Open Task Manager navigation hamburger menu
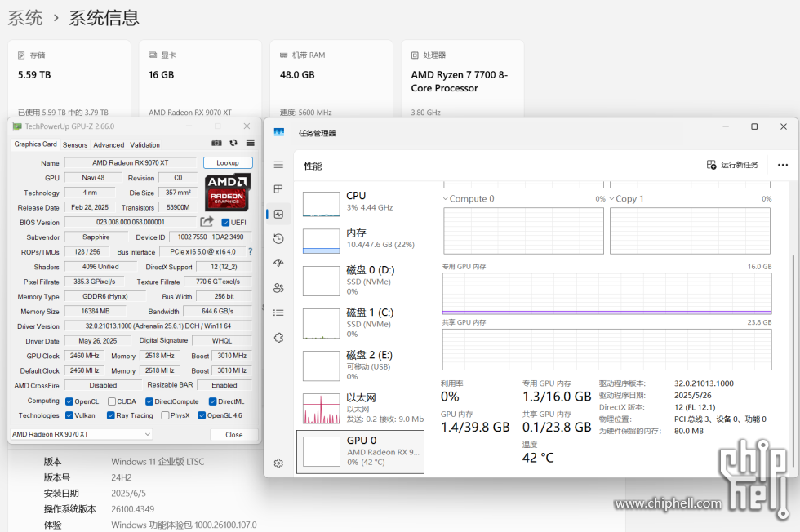 [x=278, y=165]
